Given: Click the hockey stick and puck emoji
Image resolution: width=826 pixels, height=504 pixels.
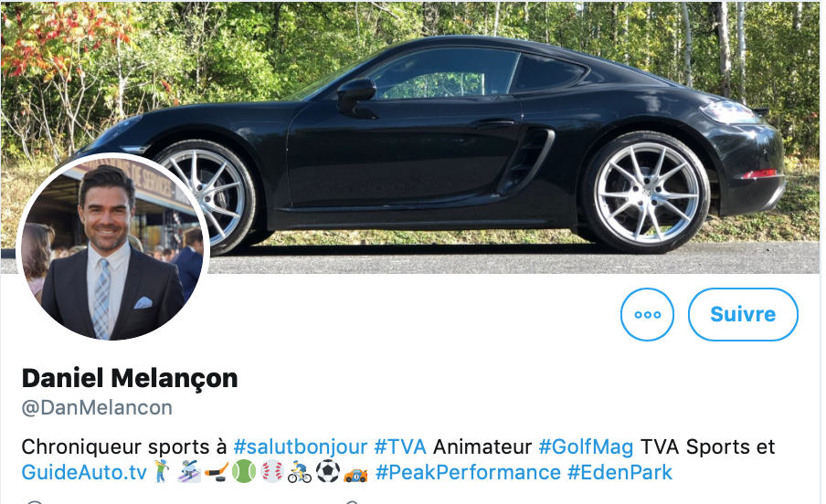Looking at the screenshot, I should pyautogui.click(x=216, y=471).
